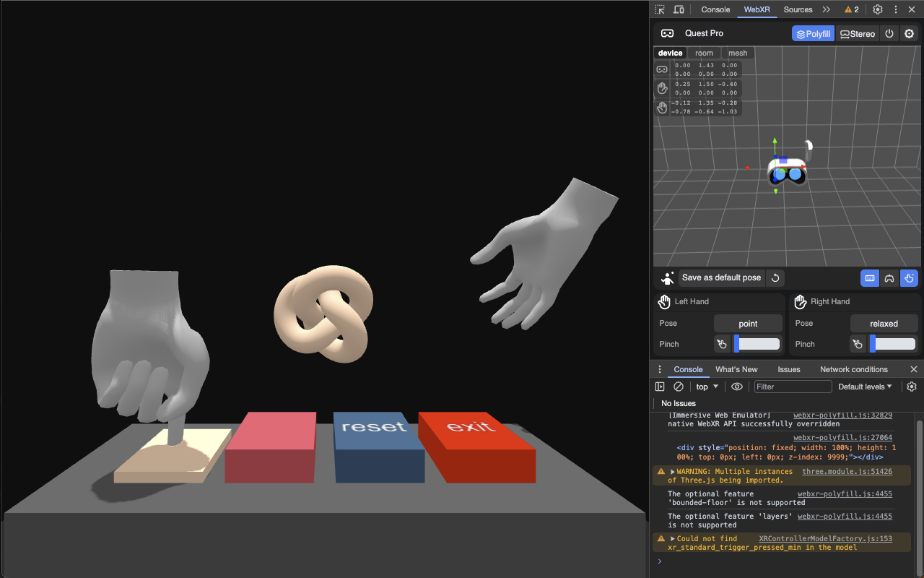924x578 pixels.
Task: Switch to the room tab
Action: (704, 53)
